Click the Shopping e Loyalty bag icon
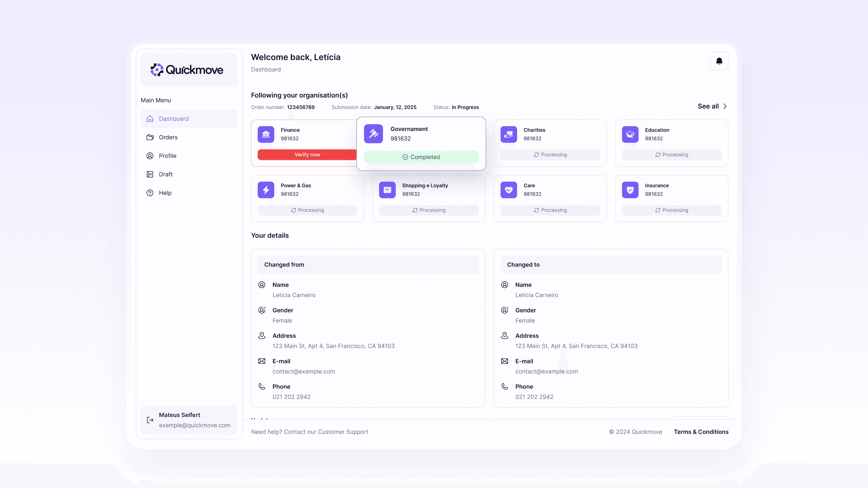This screenshot has height=488, width=868. pyautogui.click(x=387, y=190)
